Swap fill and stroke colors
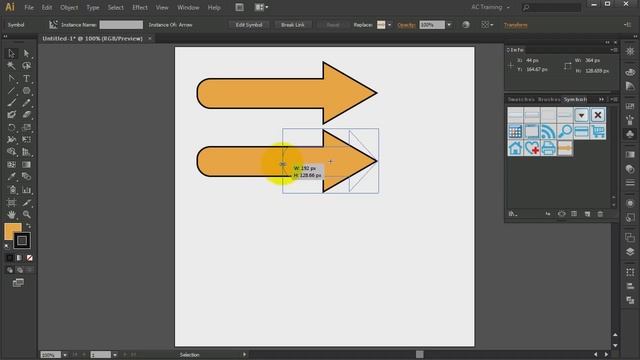 29,225
